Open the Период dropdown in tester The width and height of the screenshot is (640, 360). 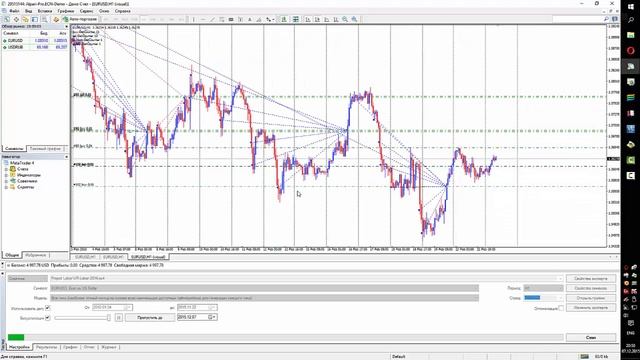[543, 288]
